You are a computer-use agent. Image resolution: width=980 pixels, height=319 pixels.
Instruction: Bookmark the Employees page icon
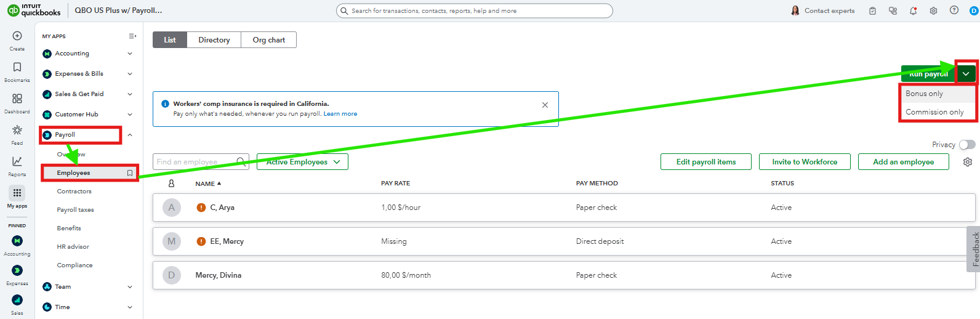click(x=130, y=173)
